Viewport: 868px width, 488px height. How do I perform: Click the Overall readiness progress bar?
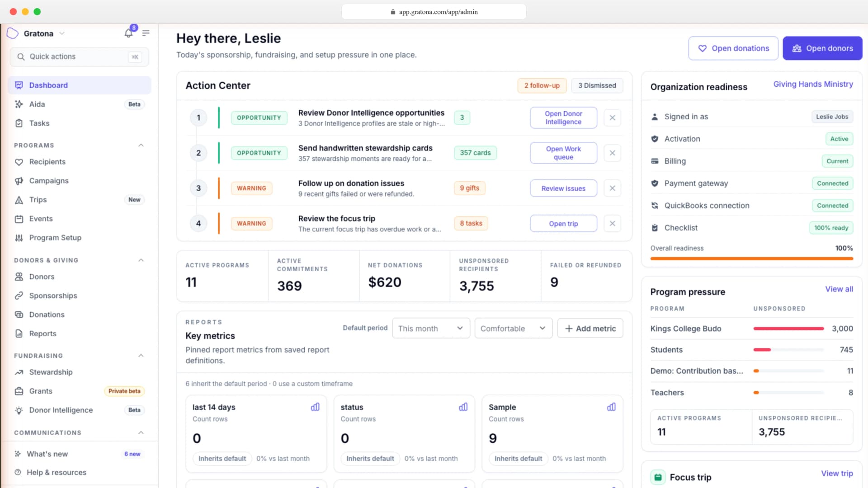[x=751, y=259]
